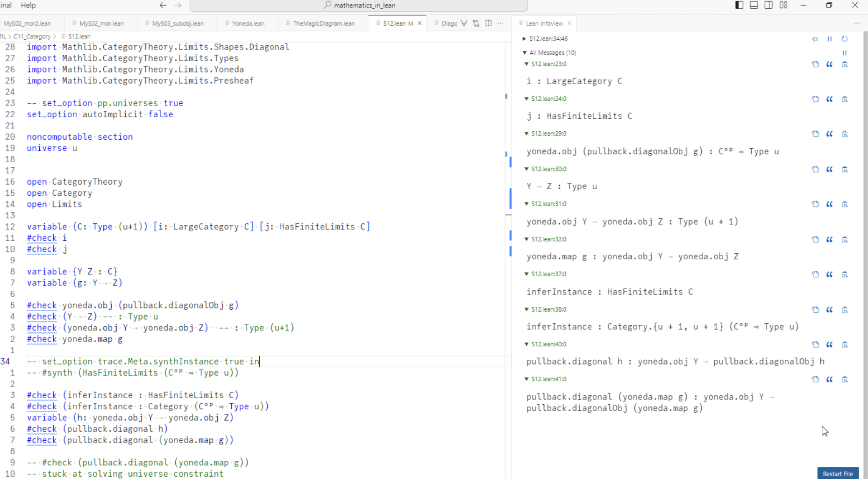The width and height of the screenshot is (868, 479).
Task: Toggle the primary sidebar layout icon
Action: tap(739, 5)
